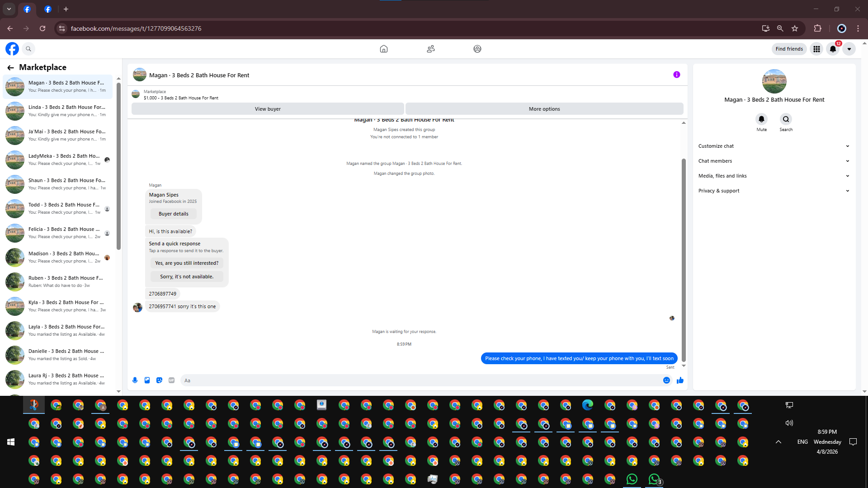Open the account dropdown arrow
The width and height of the screenshot is (868, 488).
[x=849, y=49]
